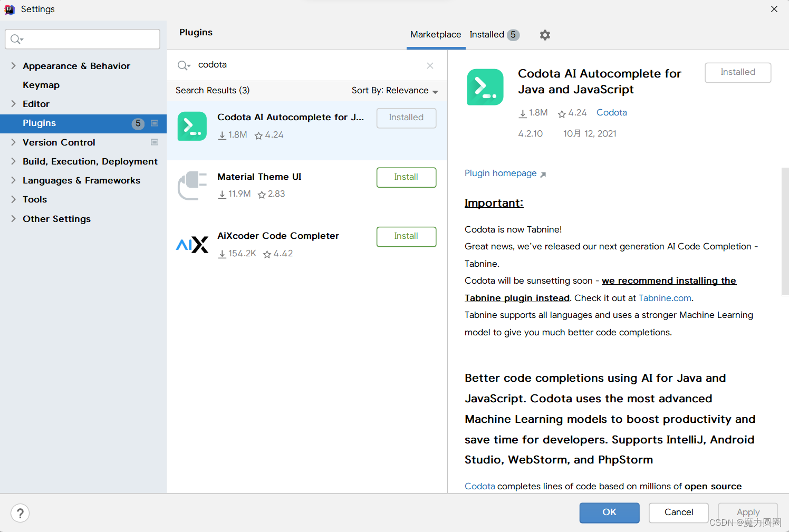789x532 pixels.
Task: Install the AiXcoder Code Completer plugin
Action: 406,236
